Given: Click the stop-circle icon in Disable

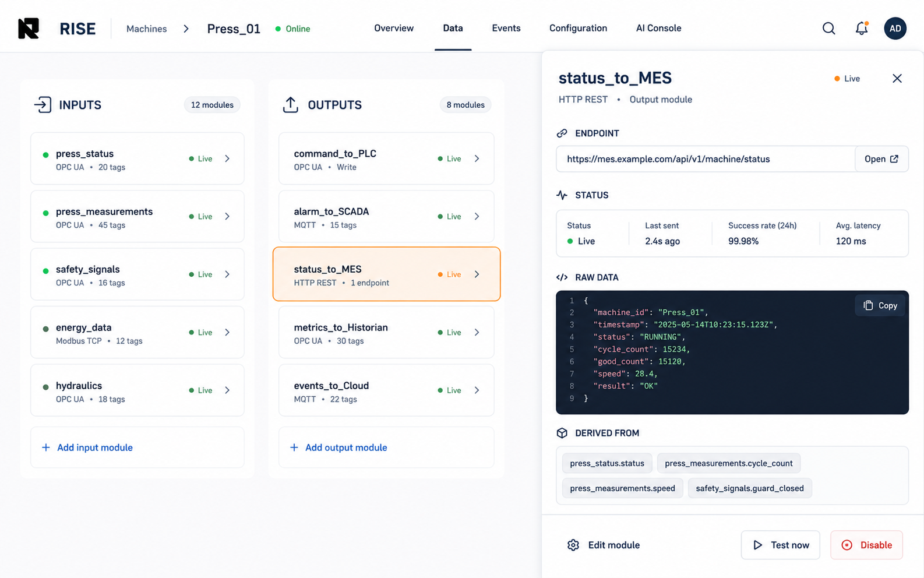Looking at the screenshot, I should (847, 545).
